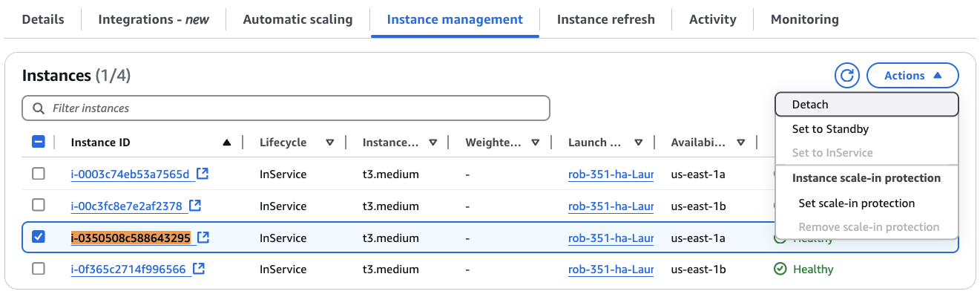Select the Instance management tab
Screen dimensions: 980x294
[455, 19]
